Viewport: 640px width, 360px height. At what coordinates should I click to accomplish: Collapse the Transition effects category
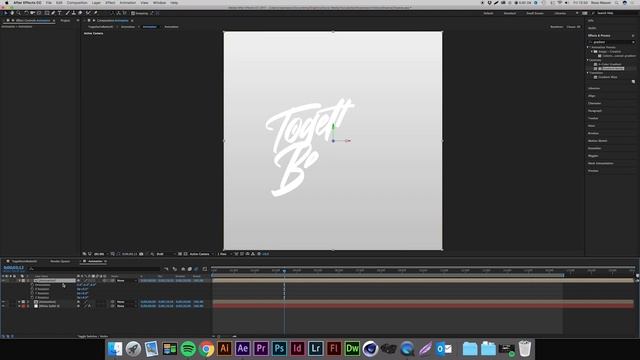coord(588,73)
